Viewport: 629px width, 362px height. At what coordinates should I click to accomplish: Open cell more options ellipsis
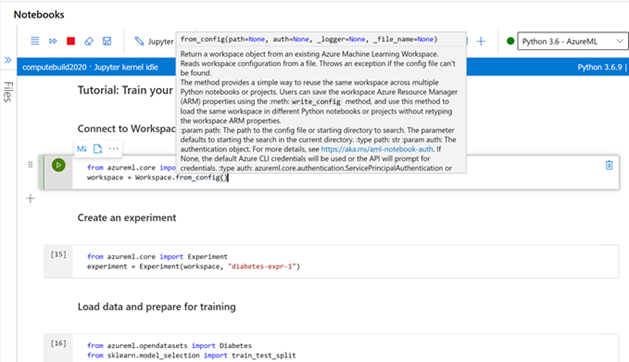click(x=114, y=149)
